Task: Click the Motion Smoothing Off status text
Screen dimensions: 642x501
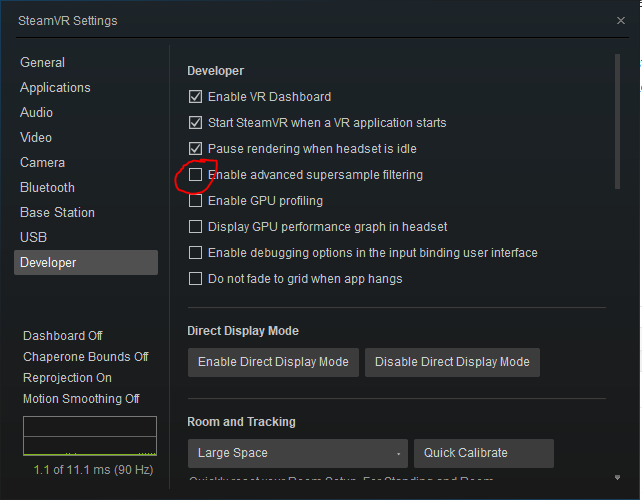Action: pyautogui.click(x=81, y=398)
